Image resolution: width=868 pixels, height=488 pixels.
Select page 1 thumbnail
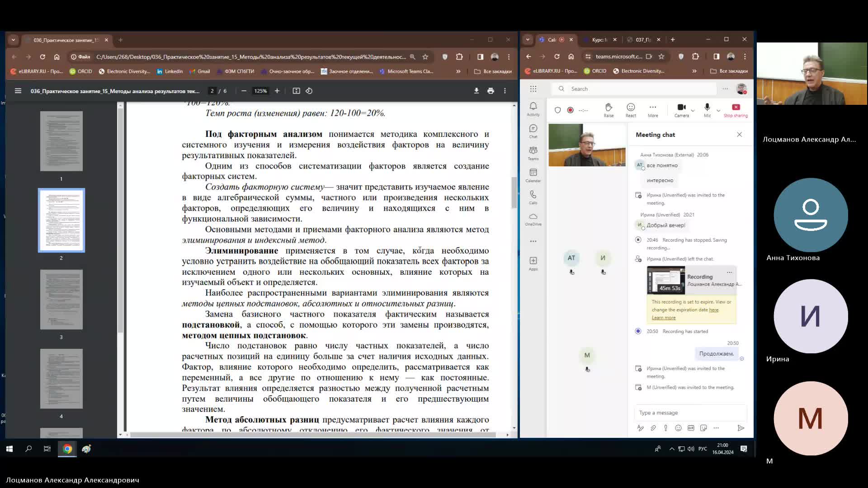pyautogui.click(x=61, y=141)
